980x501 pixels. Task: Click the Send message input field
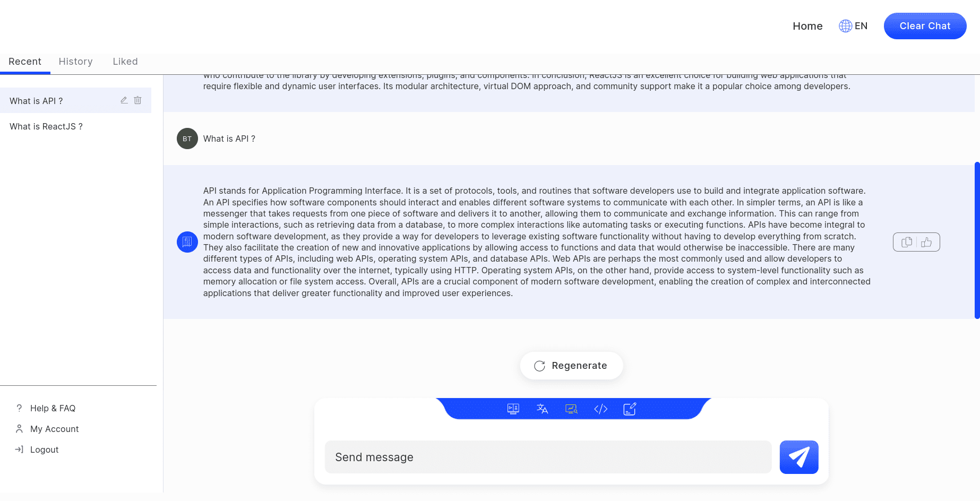548,457
